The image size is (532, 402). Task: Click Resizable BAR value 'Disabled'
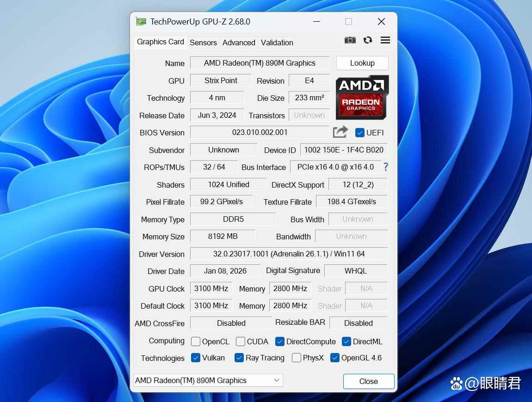click(358, 323)
